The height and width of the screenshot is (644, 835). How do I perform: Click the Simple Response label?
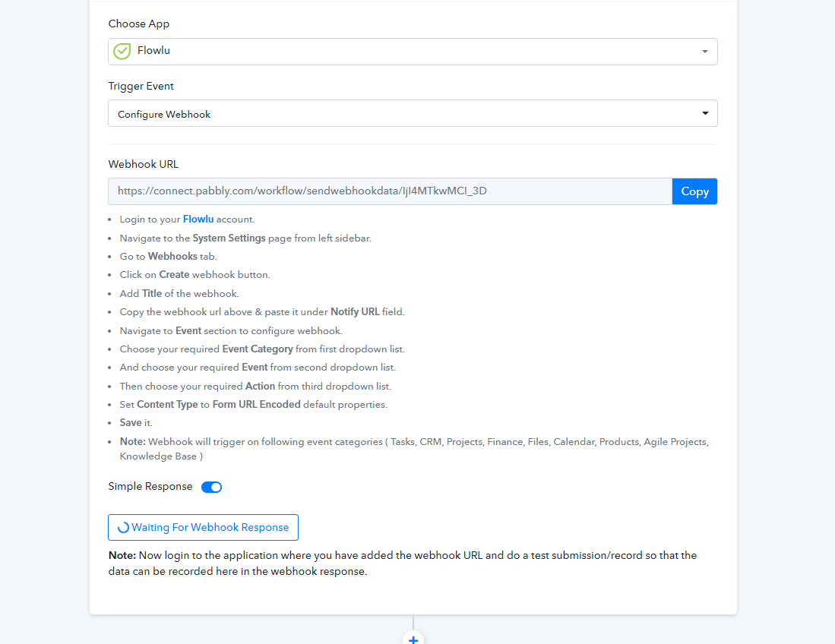(150, 487)
